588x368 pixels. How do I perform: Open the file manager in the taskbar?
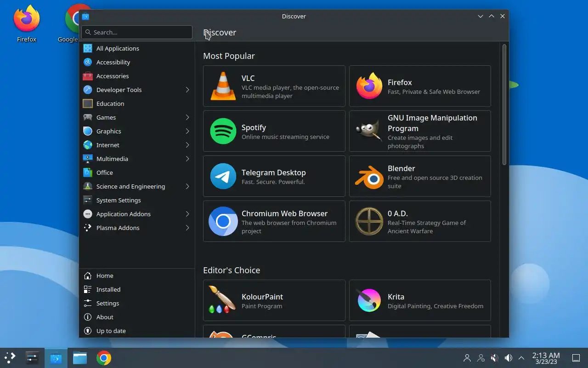pos(80,358)
